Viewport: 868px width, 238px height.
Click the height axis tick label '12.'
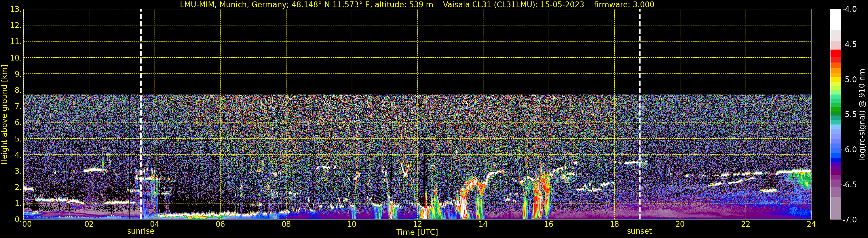pyautogui.click(x=16, y=26)
